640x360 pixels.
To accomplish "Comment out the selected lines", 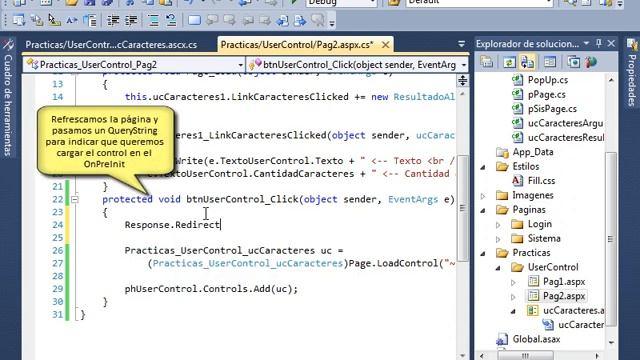I will pos(153,20).
